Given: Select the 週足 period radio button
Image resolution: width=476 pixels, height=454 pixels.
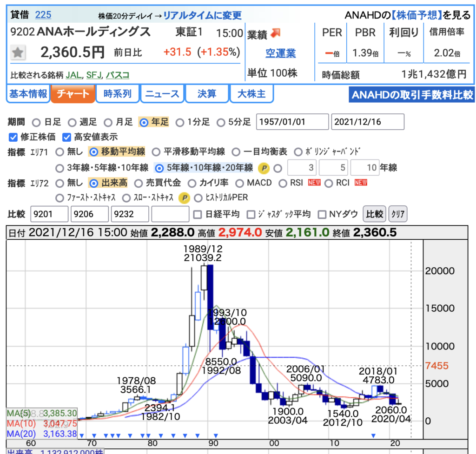Looking at the screenshot, I should 72,123.
